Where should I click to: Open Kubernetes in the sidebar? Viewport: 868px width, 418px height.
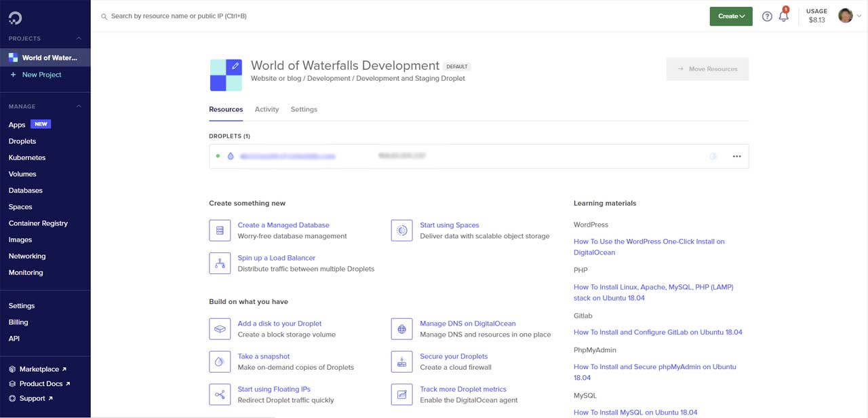click(27, 157)
